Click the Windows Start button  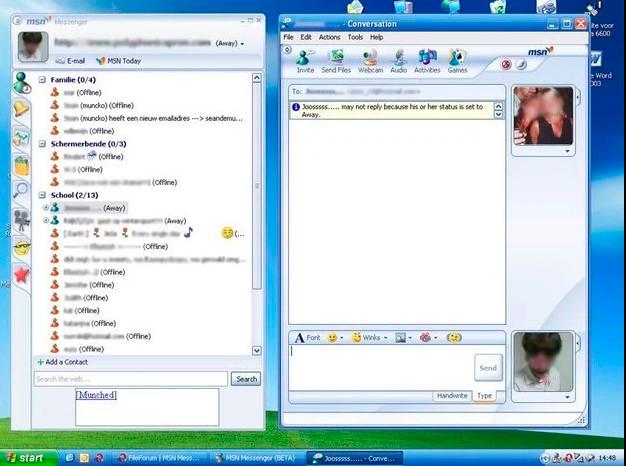pos(25,457)
